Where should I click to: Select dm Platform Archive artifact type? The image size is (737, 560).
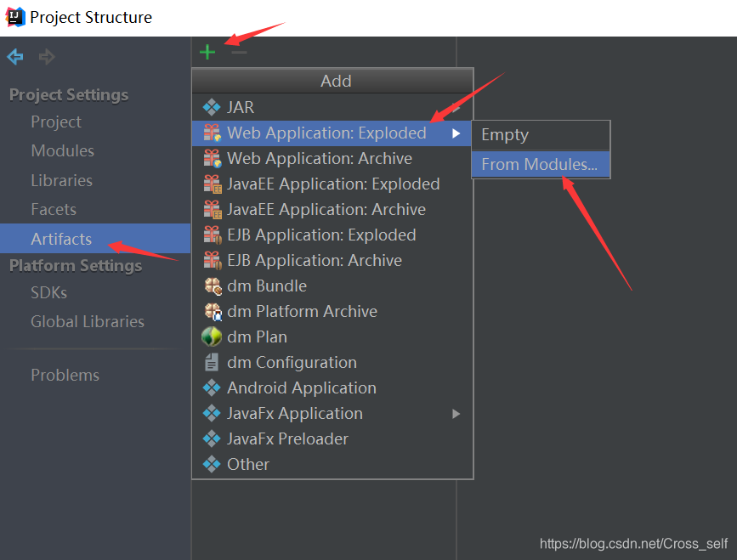pos(332,312)
